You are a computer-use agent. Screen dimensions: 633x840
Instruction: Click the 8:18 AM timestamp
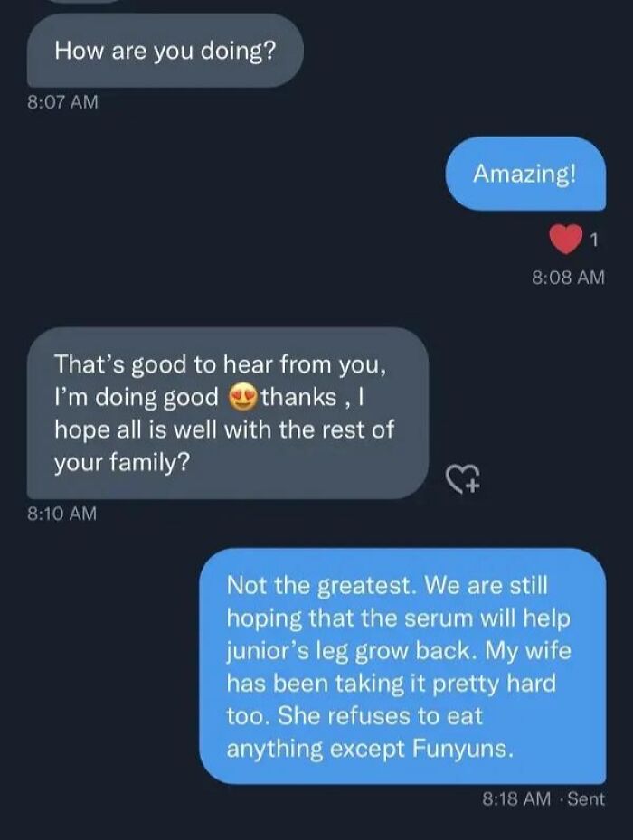516,798
